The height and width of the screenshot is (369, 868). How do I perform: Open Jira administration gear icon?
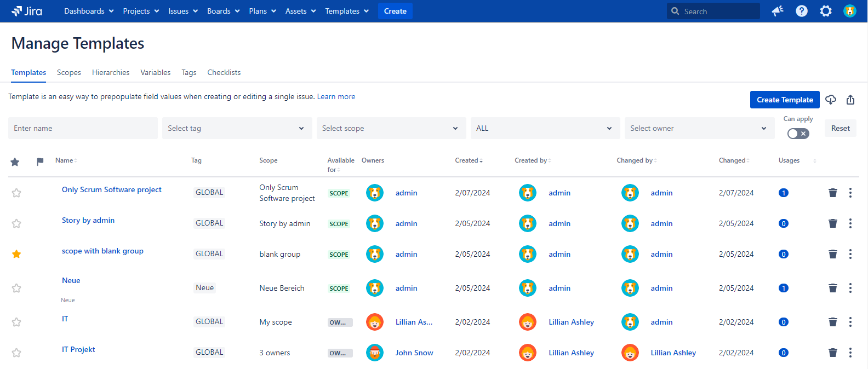point(825,11)
